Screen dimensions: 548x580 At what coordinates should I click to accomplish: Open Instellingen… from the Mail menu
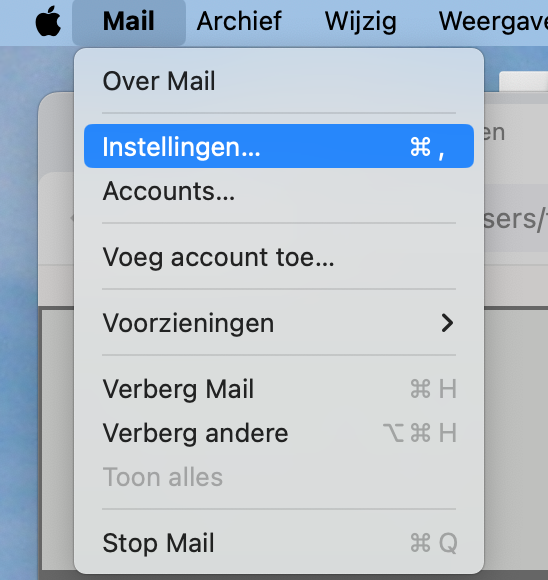[x=279, y=146]
